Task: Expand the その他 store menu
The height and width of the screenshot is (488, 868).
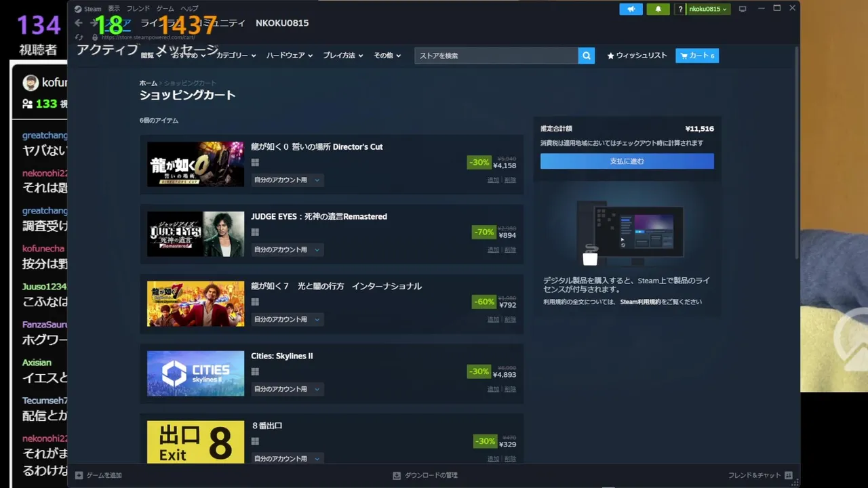Action: [x=387, y=56]
